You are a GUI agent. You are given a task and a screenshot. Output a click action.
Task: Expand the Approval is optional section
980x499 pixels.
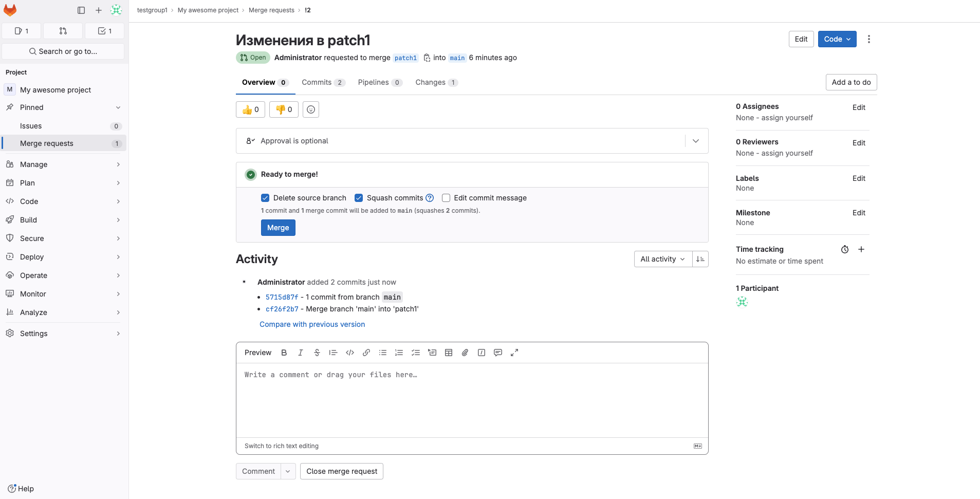click(696, 141)
